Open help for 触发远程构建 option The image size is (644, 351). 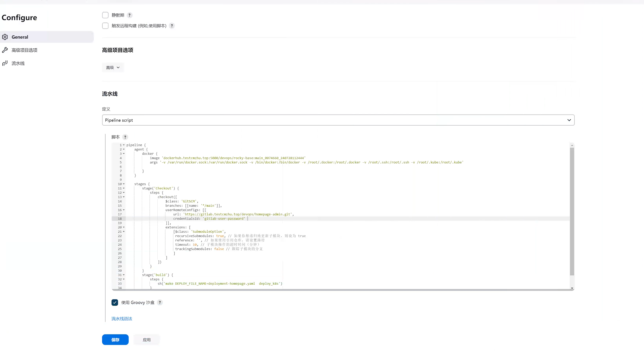172,26
